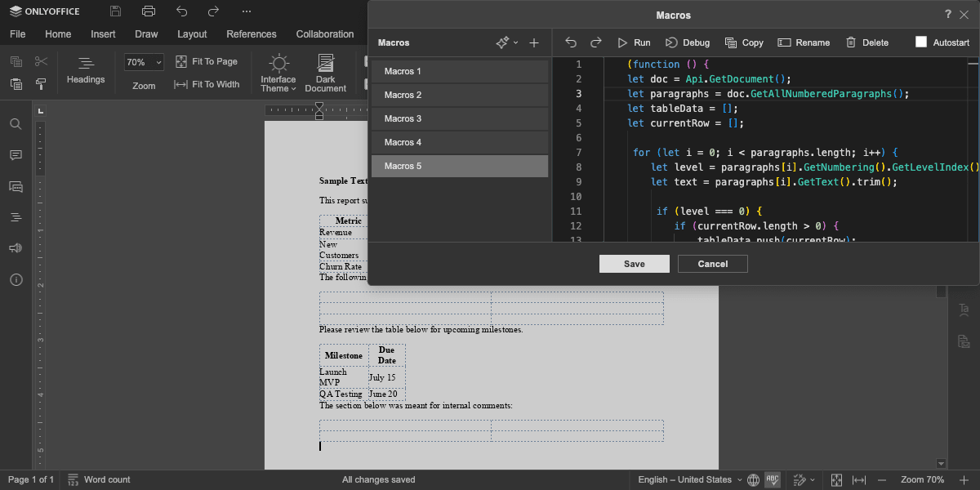Undo in the Macros editor toolbar

click(x=571, y=42)
